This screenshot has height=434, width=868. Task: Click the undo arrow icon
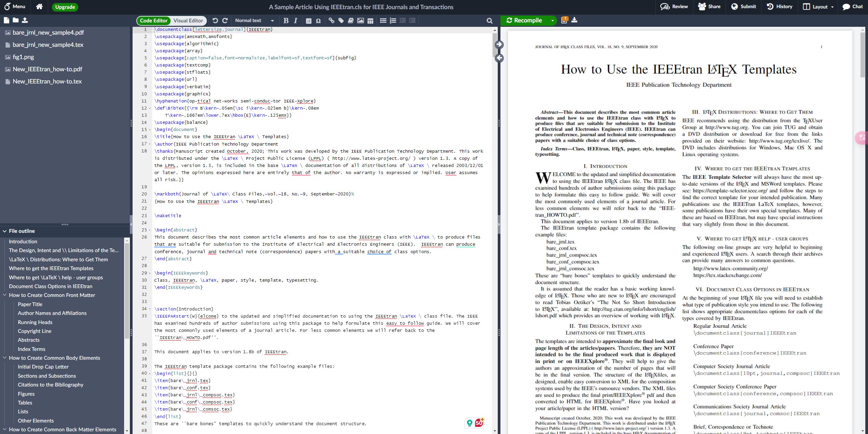click(215, 21)
